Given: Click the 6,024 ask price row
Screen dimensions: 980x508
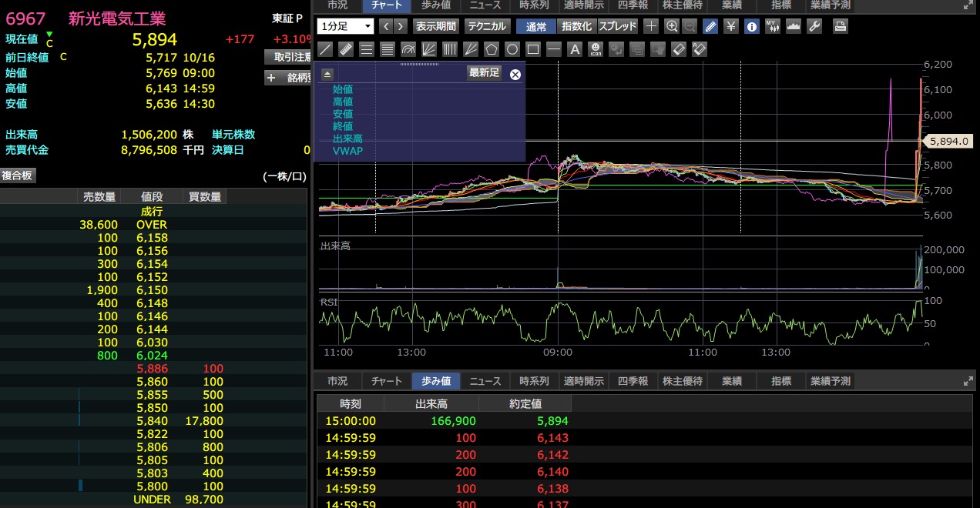Looking at the screenshot, I should (153, 356).
